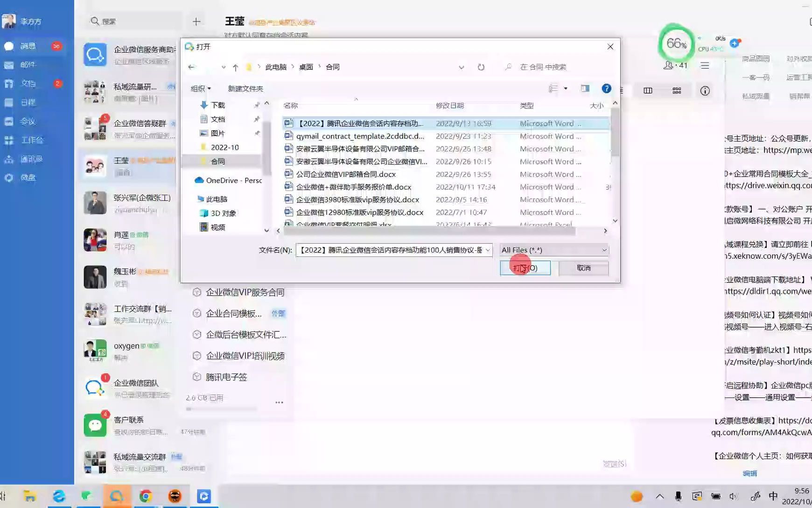The width and height of the screenshot is (812, 508).
Task: Open Edge browser from the taskbar
Action: coord(59,496)
